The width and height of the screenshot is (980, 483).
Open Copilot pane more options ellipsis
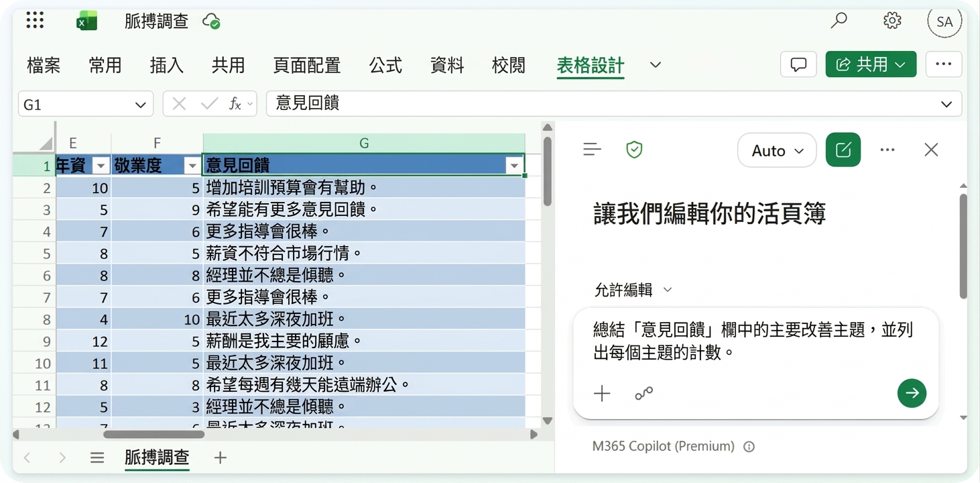(x=887, y=150)
